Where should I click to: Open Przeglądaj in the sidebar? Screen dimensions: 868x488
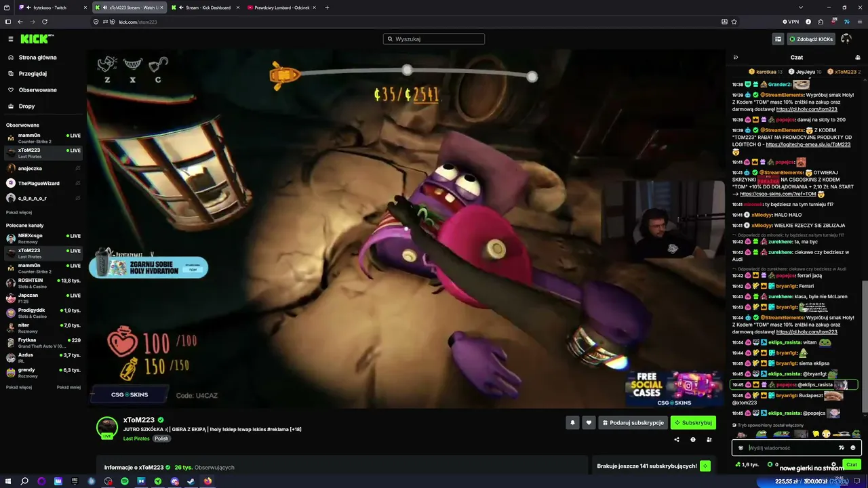(33, 73)
